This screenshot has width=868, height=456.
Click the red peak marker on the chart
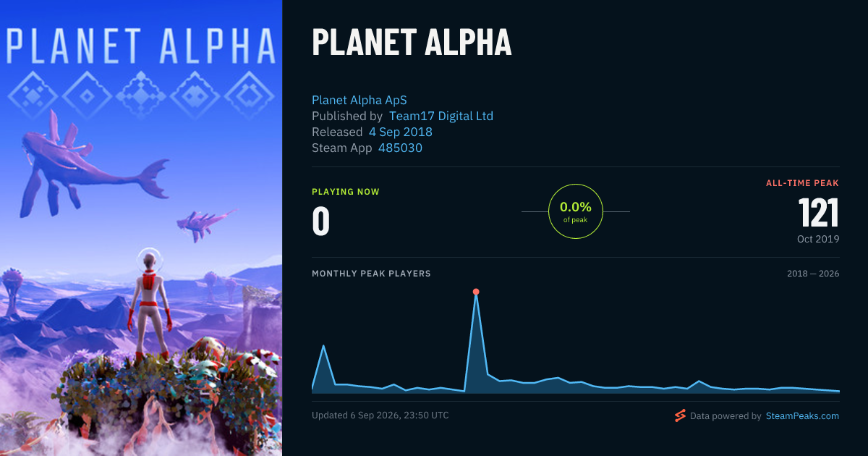(x=476, y=292)
